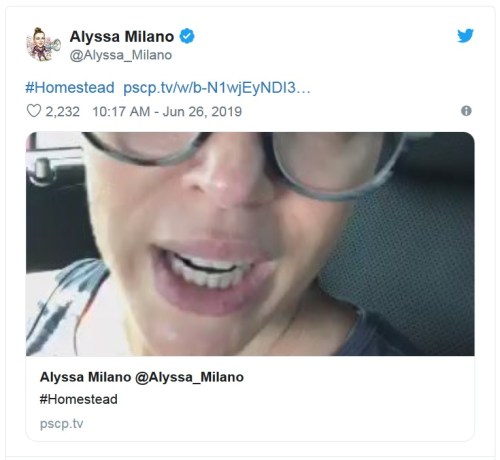Click the bold Alyssa Milano display name
Viewport: 500px width, 460px height.
[122, 36]
